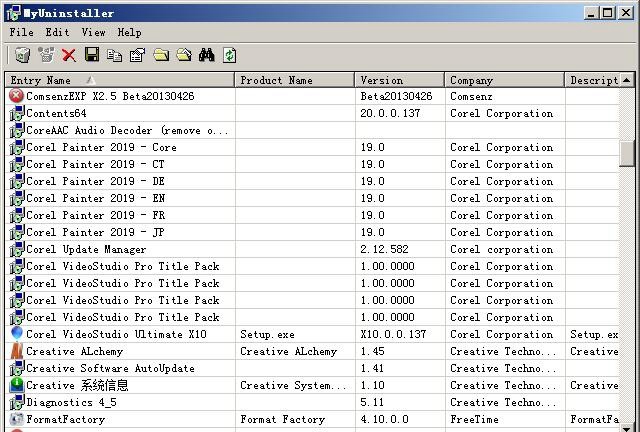Click the icon beside Creative Software AutoUpdate
This screenshot has height=432, width=640.
tap(17, 368)
